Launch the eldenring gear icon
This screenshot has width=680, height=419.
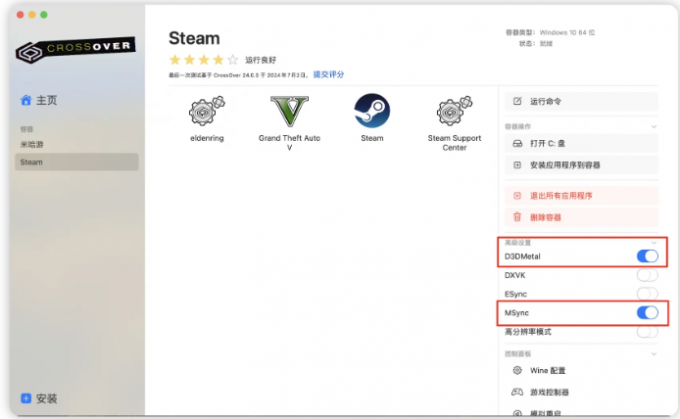point(207,111)
